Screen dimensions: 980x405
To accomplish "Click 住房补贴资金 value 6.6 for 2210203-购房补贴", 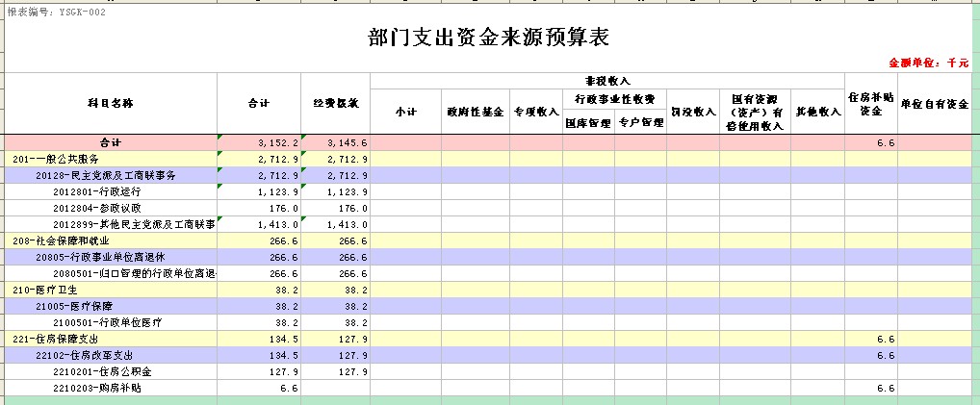I will [886, 388].
